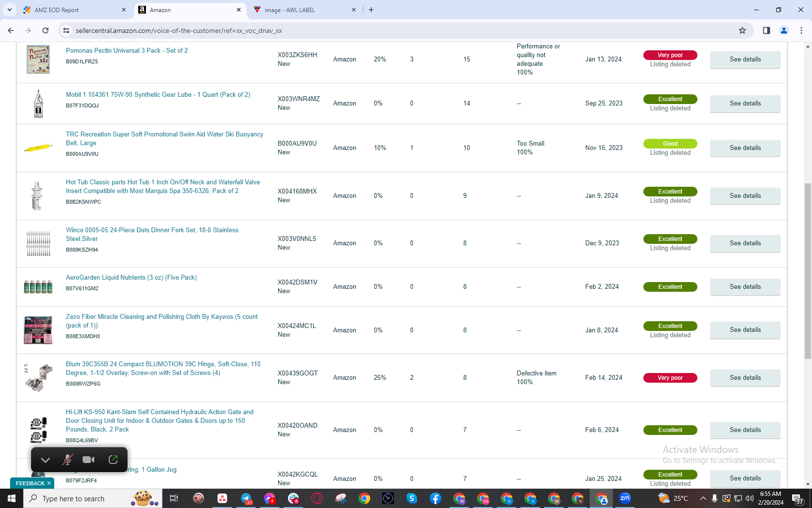Open the Windows notification center
Screen dimensions: 812x508
click(798, 498)
